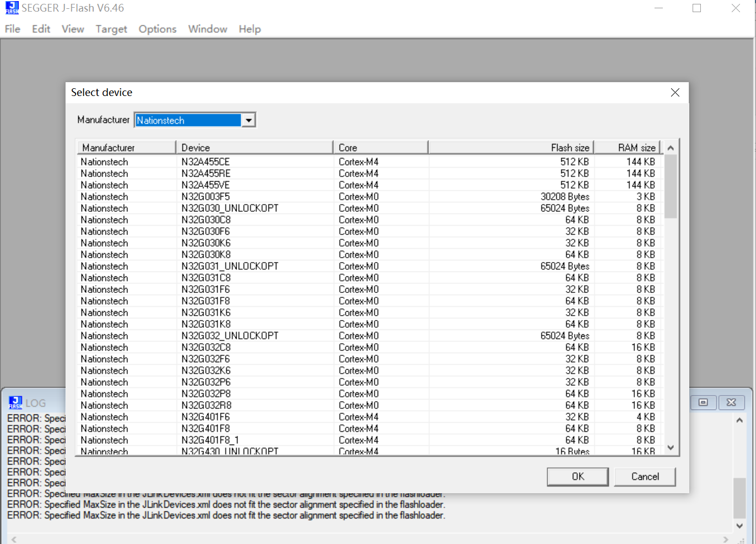This screenshot has width=756, height=544.
Task: Select device N32G031F8
Action: point(205,301)
